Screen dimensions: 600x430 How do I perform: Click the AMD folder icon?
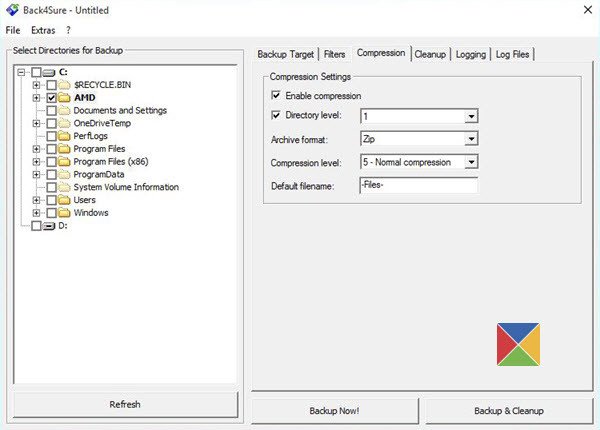64,98
